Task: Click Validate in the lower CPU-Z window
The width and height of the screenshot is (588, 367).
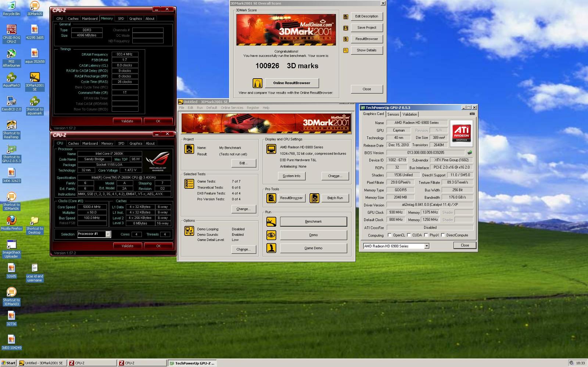Action: (128, 246)
